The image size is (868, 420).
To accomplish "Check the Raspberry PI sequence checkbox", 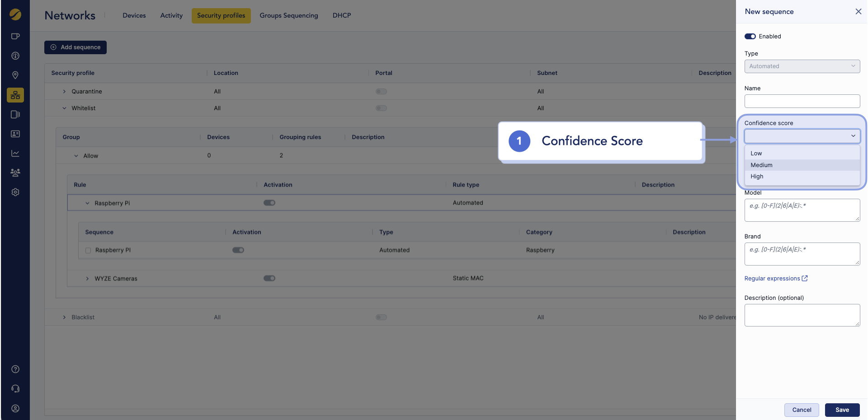I will 88,250.
